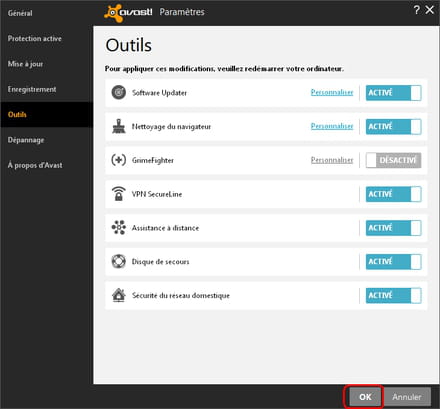The width and height of the screenshot is (440, 409).
Task: Click the Avast logo in title bar
Action: click(x=128, y=13)
